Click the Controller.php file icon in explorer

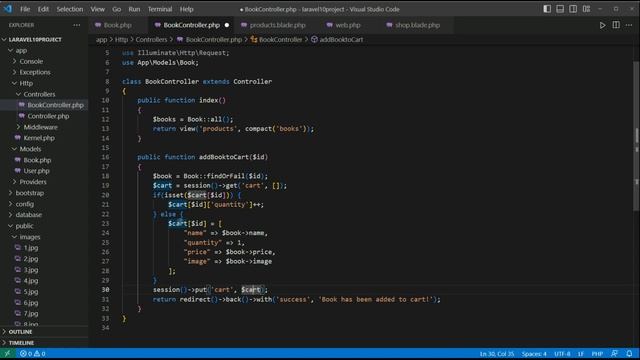tap(22, 116)
